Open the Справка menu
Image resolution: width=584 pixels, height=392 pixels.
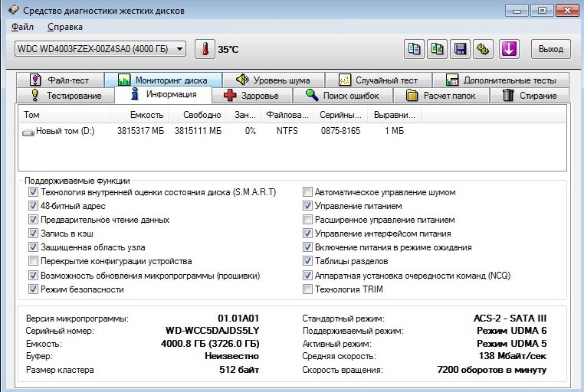[x=64, y=27]
